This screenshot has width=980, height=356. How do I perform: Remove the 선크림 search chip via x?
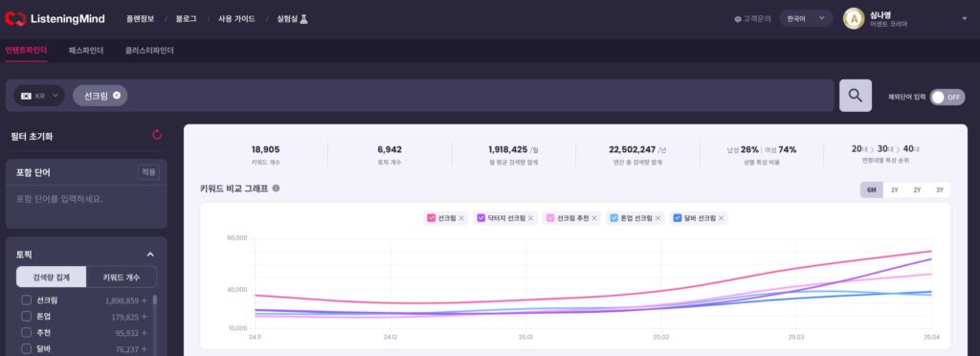[117, 96]
